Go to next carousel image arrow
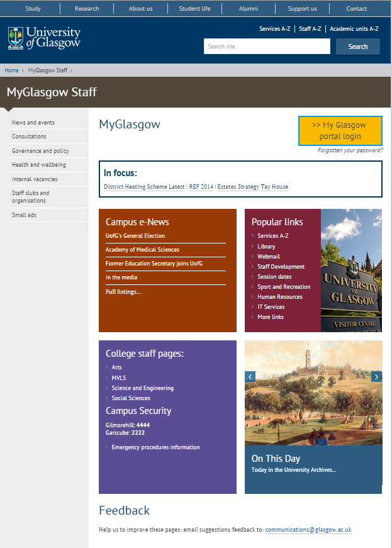Viewport: 392px width, 548px height. [x=376, y=377]
